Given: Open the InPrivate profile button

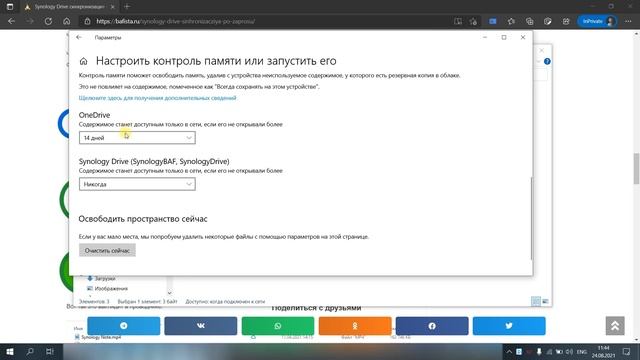Looking at the screenshot, I should (597, 21).
